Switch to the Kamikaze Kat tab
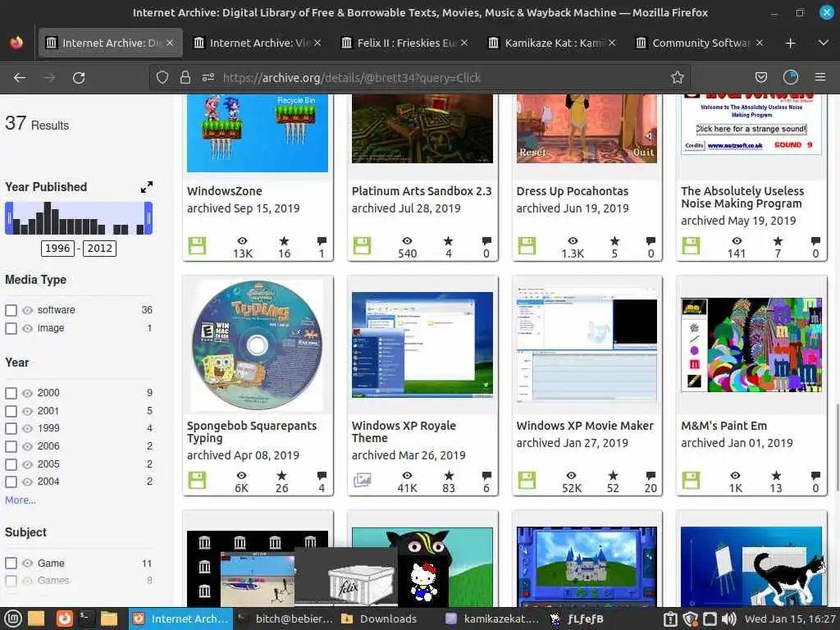 [552, 43]
